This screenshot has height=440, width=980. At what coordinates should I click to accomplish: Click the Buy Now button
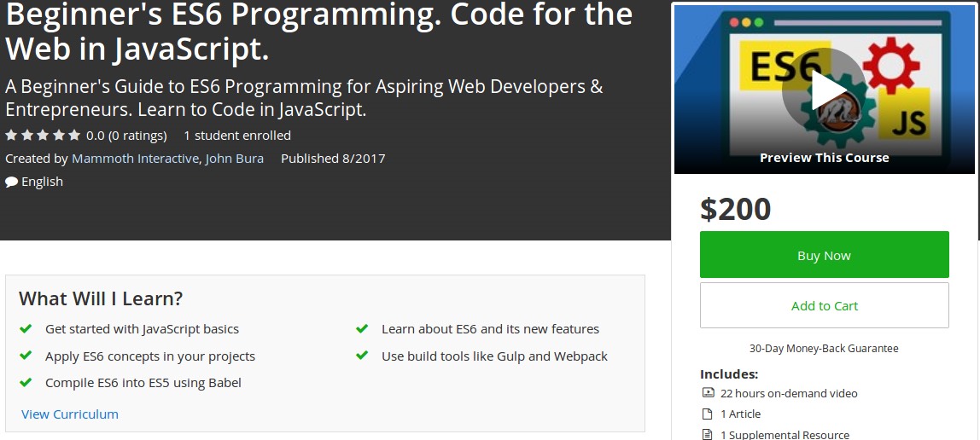pos(825,255)
